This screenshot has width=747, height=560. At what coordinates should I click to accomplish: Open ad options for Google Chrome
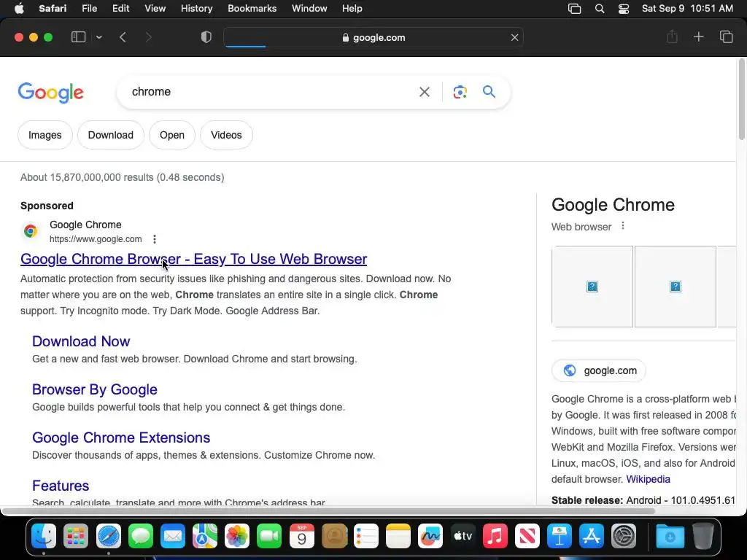point(155,239)
